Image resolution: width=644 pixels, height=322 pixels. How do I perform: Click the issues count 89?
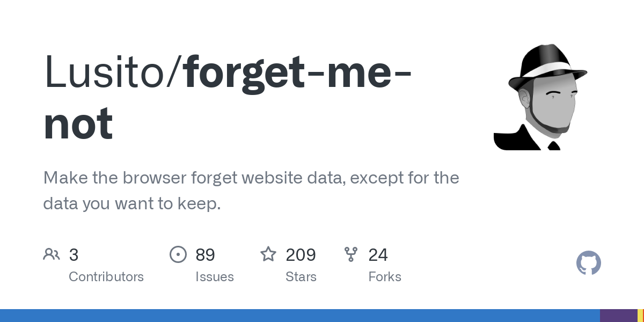pyautogui.click(x=205, y=255)
